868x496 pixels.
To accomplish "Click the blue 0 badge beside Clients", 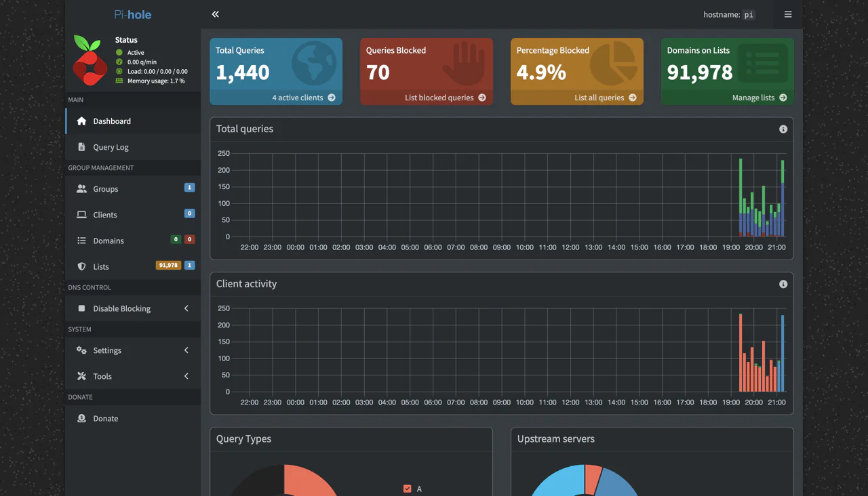I will (190, 213).
